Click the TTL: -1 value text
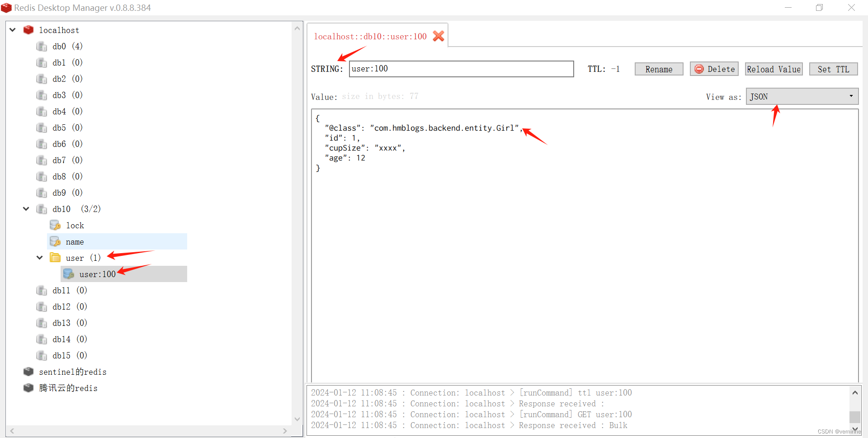 pos(604,69)
